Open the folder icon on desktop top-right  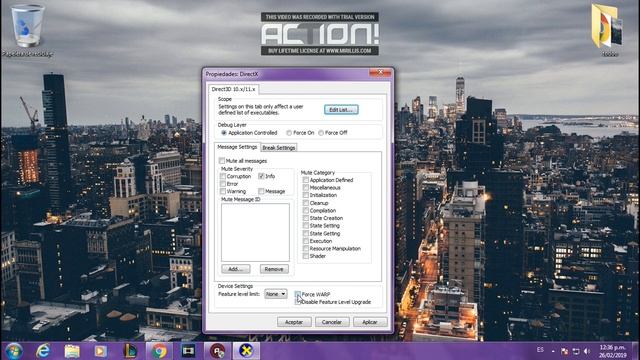pos(607,29)
